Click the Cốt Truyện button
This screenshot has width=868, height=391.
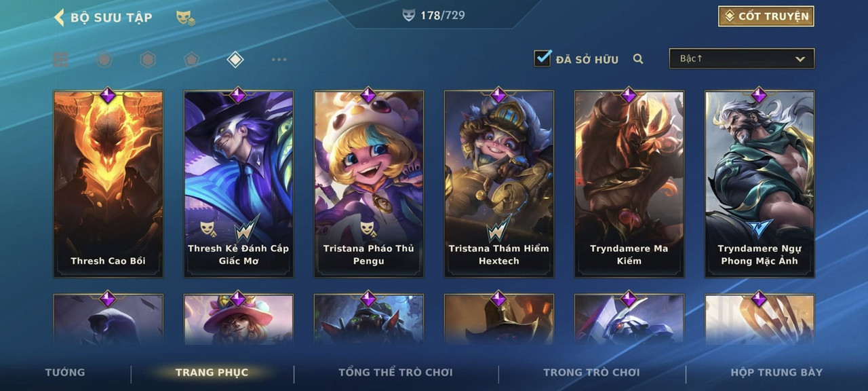point(766,16)
